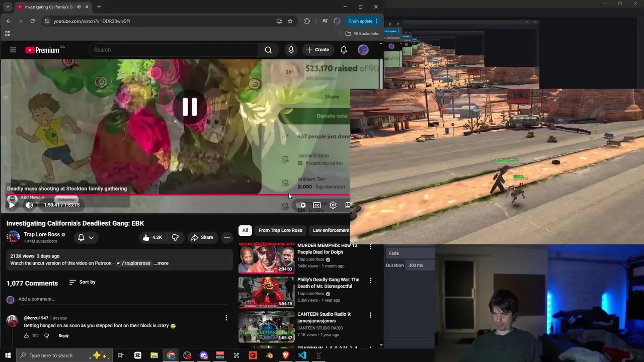
Task: Like kerzu1947's comment thumbs up
Action: (x=27, y=336)
